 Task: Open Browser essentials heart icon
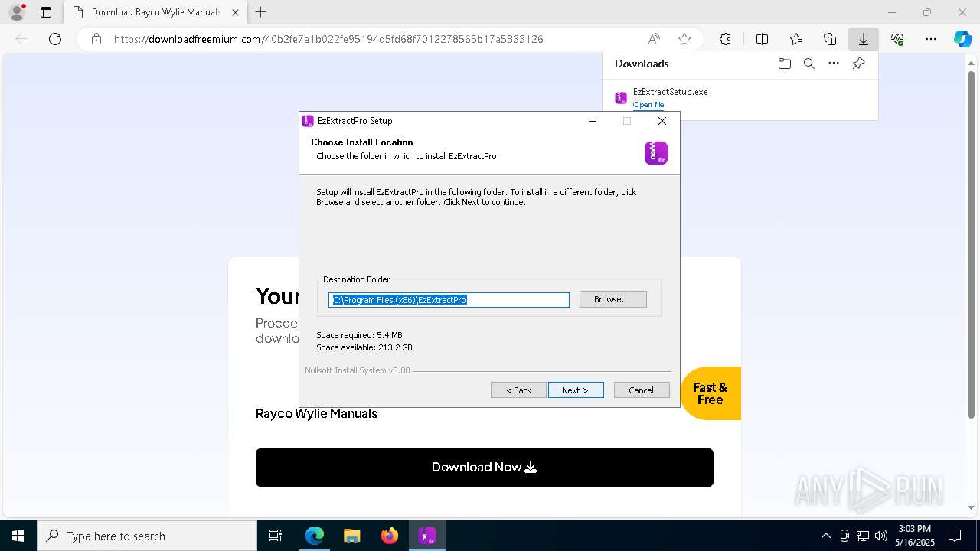897,39
